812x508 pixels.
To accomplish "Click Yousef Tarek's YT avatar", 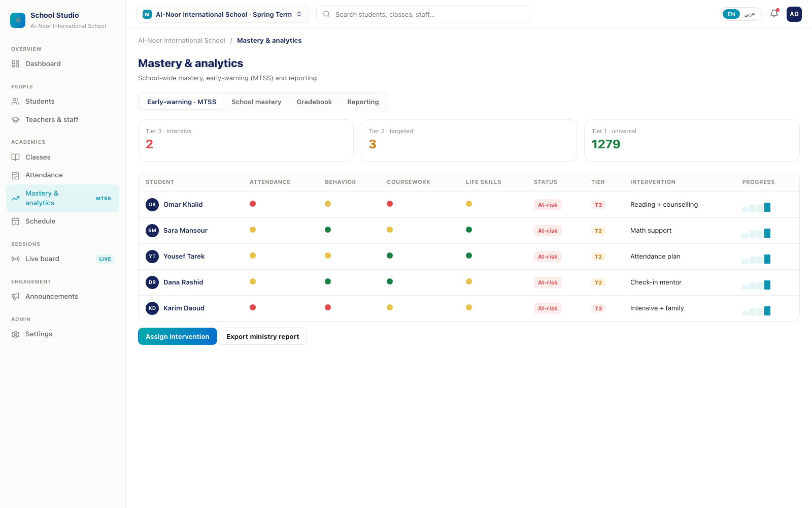I will coord(152,257).
